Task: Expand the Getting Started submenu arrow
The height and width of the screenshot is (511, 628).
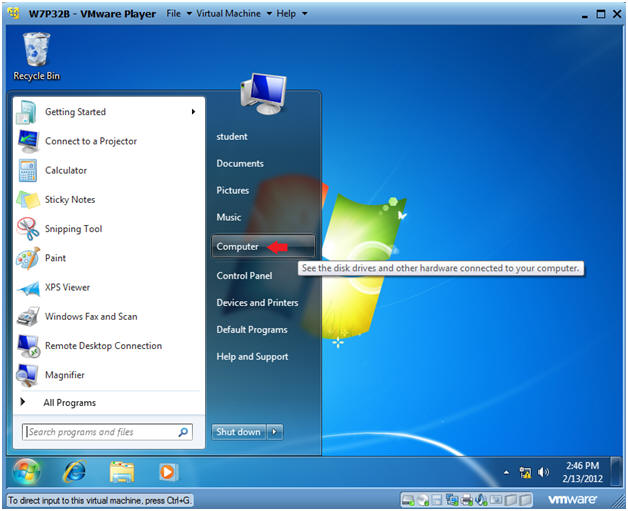Action: coord(193,112)
